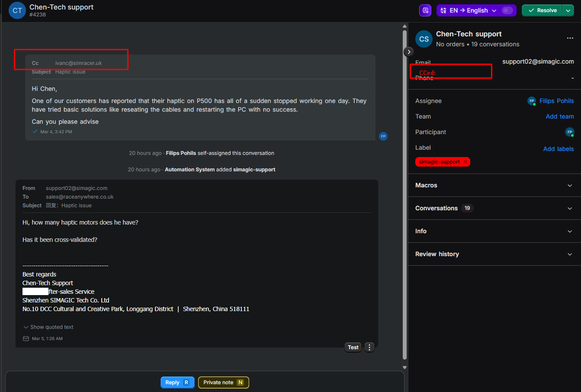The height and width of the screenshot is (392, 581).
Task: Click the Test button on the message
Action: tap(353, 347)
